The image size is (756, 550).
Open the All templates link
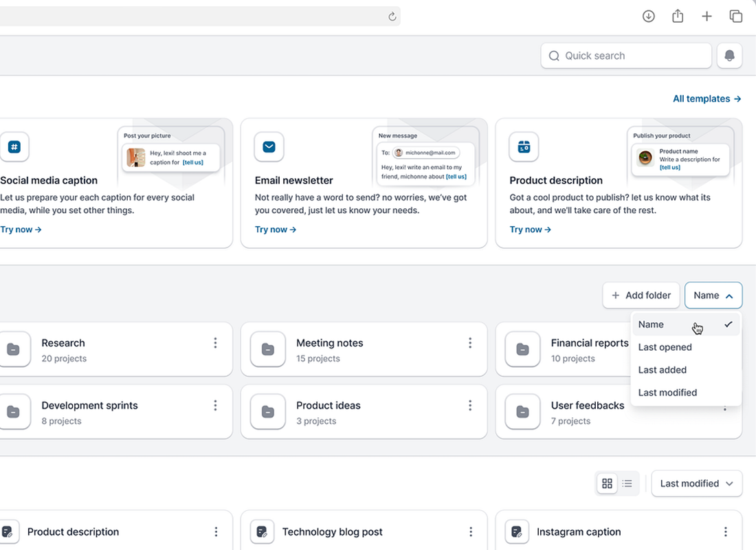707,98
